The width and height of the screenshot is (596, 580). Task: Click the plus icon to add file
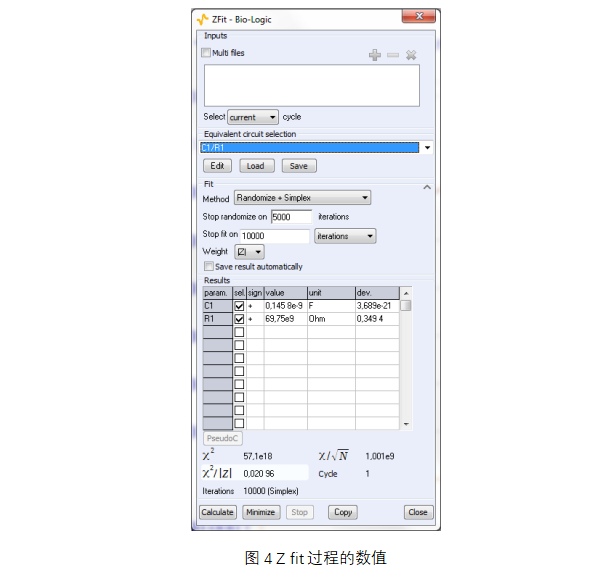point(375,55)
